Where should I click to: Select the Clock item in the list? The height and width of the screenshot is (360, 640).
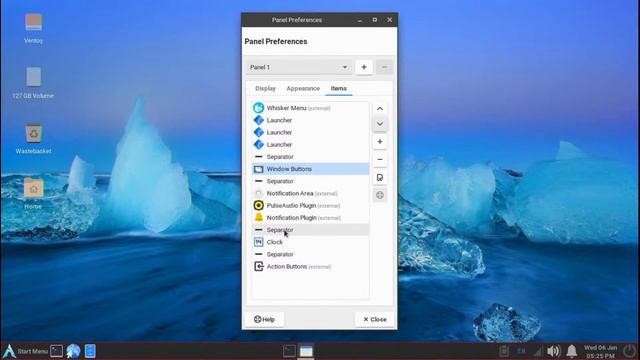point(311,242)
